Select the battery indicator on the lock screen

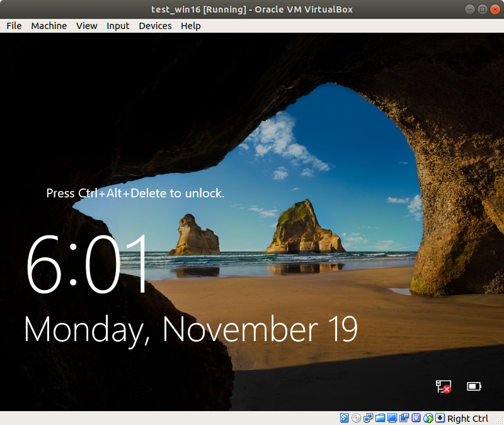(472, 387)
